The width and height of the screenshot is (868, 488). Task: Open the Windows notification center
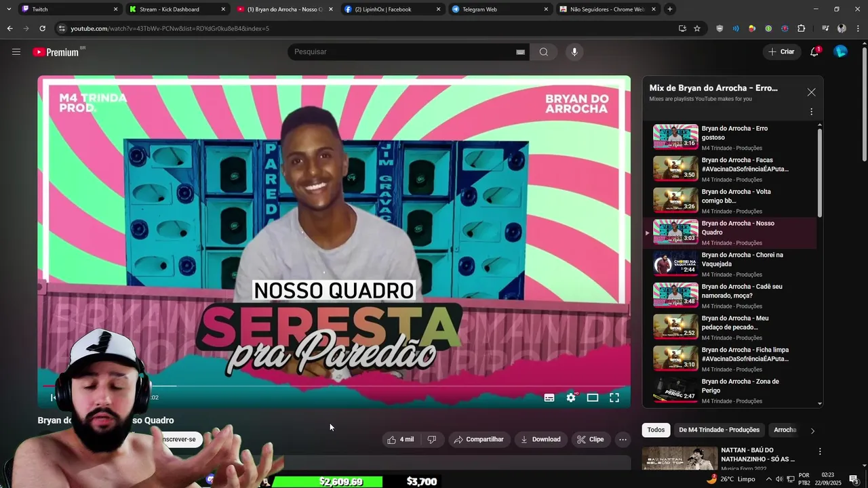pyautogui.click(x=854, y=479)
